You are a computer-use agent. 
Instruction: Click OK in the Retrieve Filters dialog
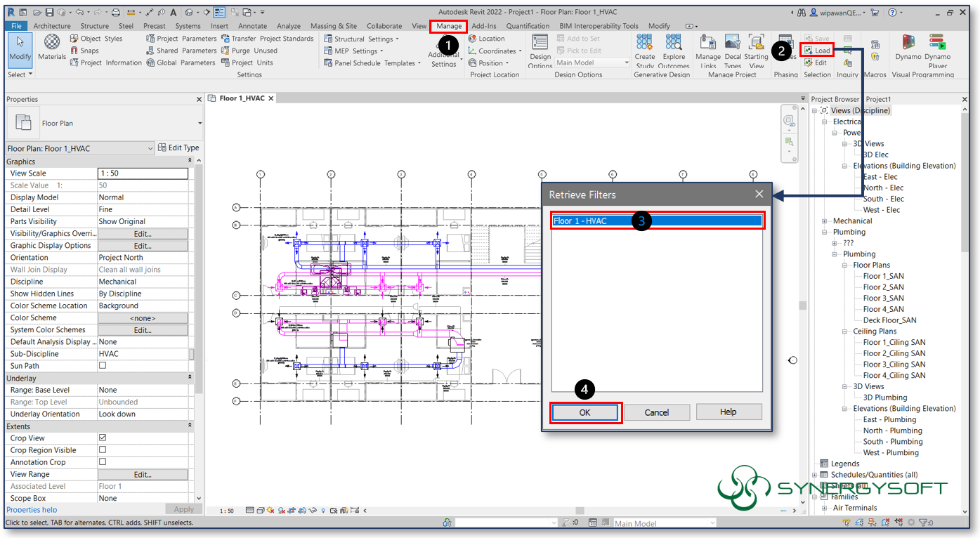coord(585,412)
